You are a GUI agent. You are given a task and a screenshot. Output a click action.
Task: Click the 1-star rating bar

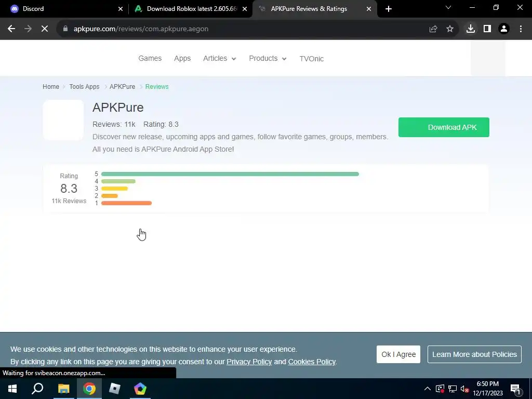click(x=126, y=203)
